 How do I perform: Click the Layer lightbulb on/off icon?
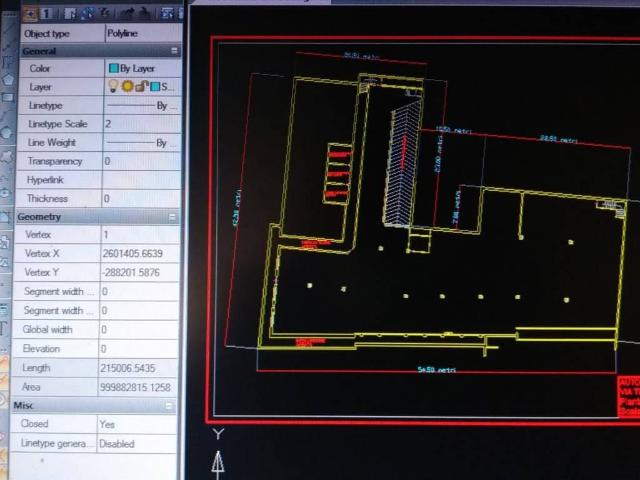(x=113, y=87)
